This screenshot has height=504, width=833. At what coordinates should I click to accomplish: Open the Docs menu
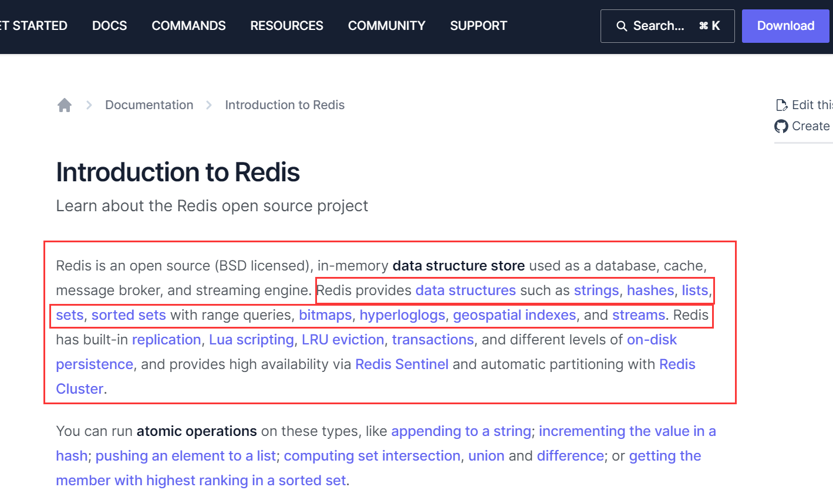pos(109,26)
